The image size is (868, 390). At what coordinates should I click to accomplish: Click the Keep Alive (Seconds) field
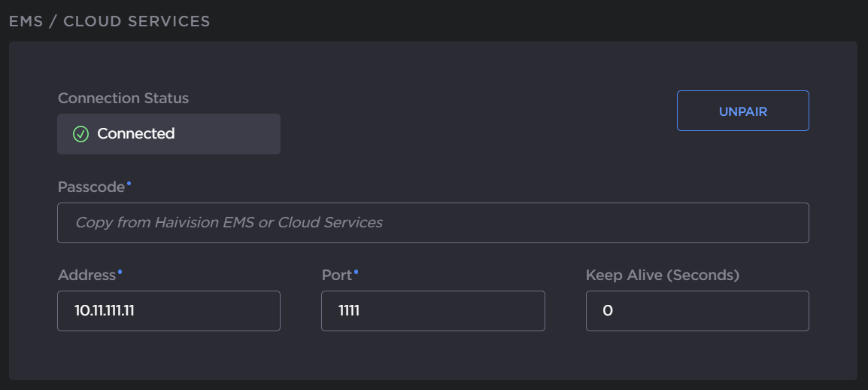point(697,311)
